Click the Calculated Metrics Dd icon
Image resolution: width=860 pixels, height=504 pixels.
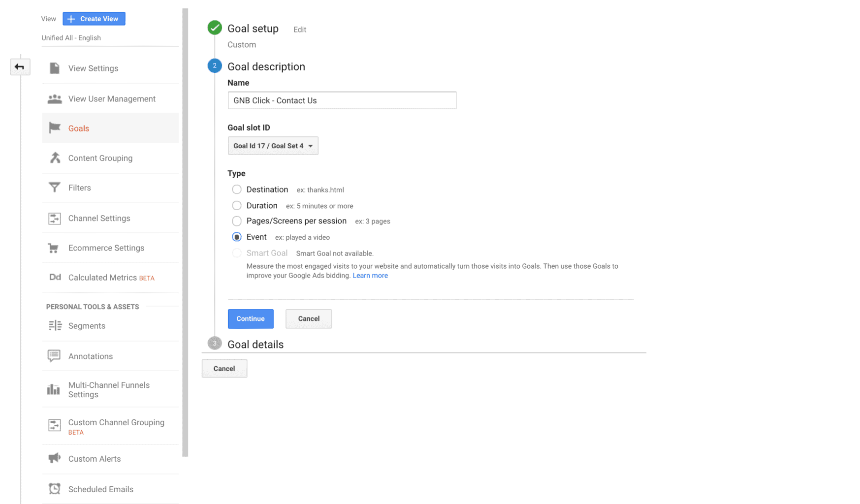pyautogui.click(x=55, y=277)
